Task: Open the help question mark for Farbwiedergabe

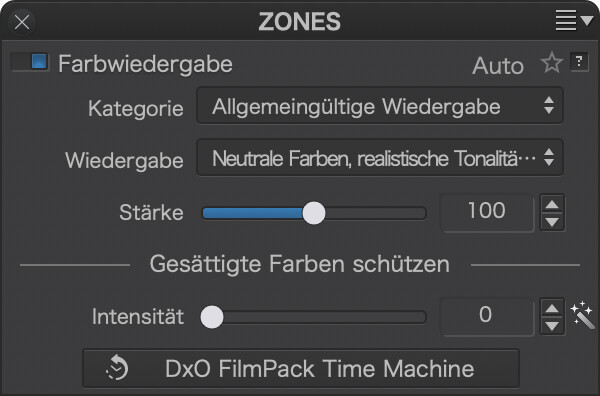Action: pos(579,62)
